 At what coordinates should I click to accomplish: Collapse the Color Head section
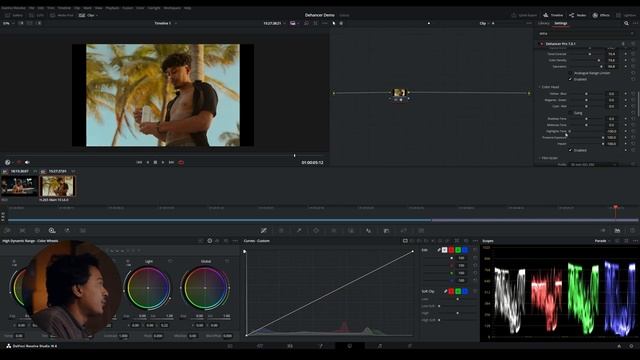tap(540, 87)
